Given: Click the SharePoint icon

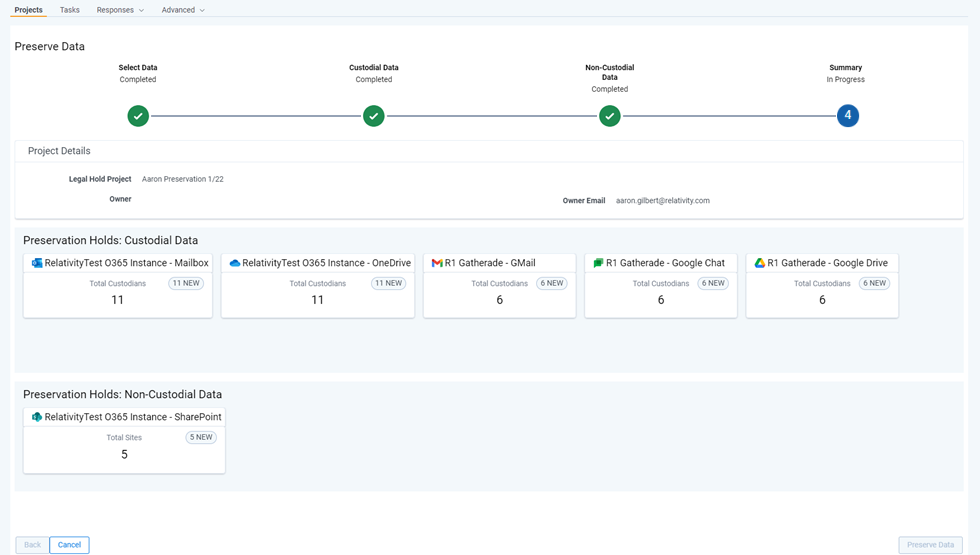Looking at the screenshot, I should pos(37,417).
